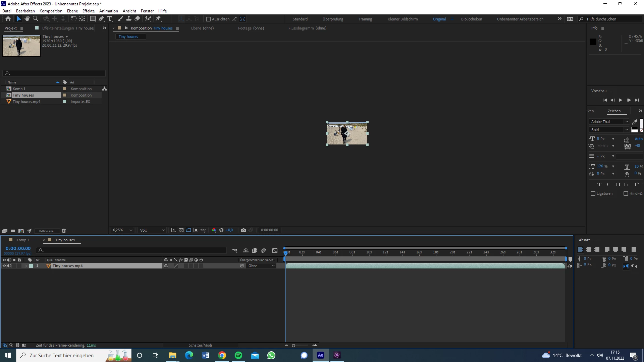
Task: Delete selected item with trash icon
Action: click(x=64, y=231)
